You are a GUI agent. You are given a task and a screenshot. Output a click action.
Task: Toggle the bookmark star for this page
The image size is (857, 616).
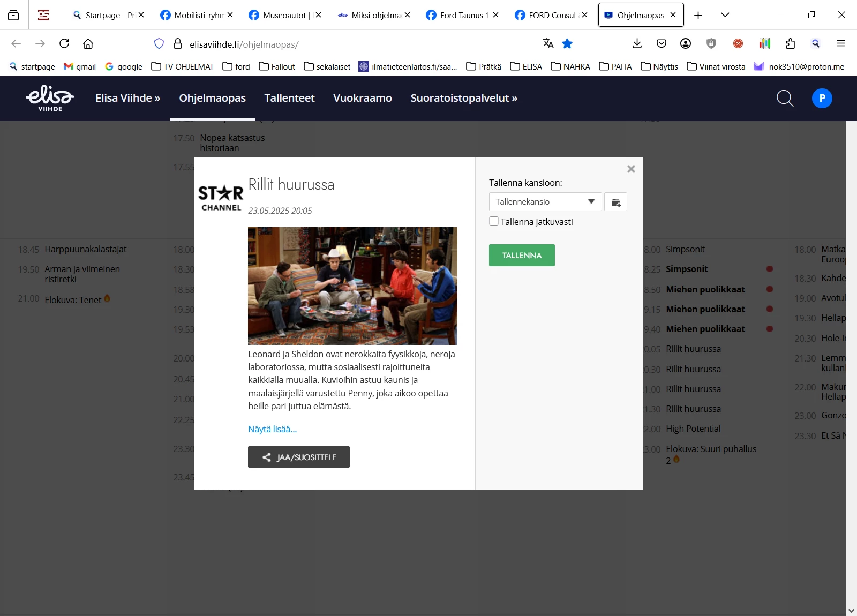[x=567, y=43]
